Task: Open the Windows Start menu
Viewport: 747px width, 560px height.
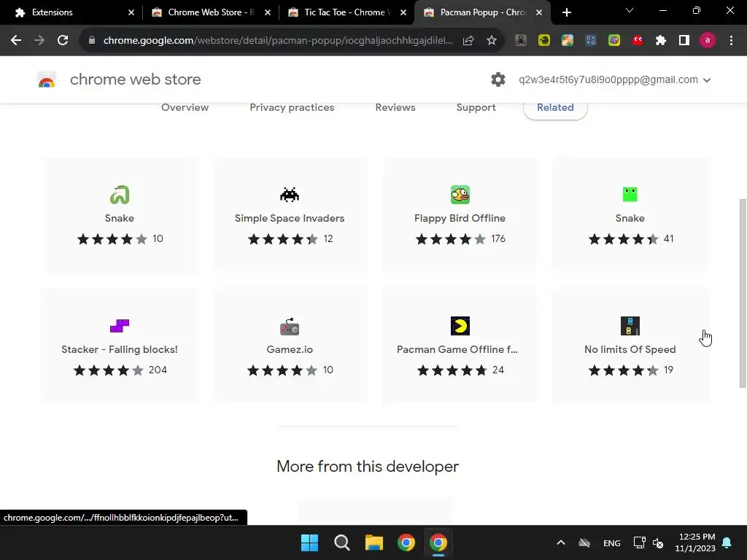Action: pyautogui.click(x=309, y=542)
